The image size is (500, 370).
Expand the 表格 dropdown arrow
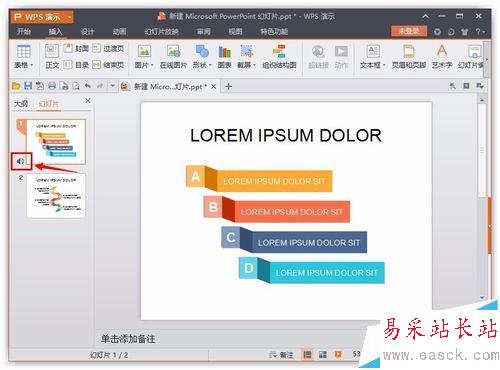(32, 65)
